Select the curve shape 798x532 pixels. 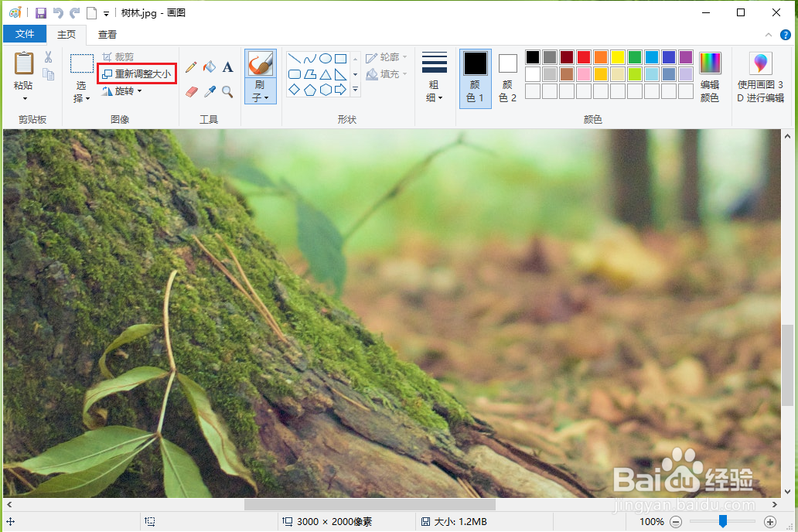[309, 59]
